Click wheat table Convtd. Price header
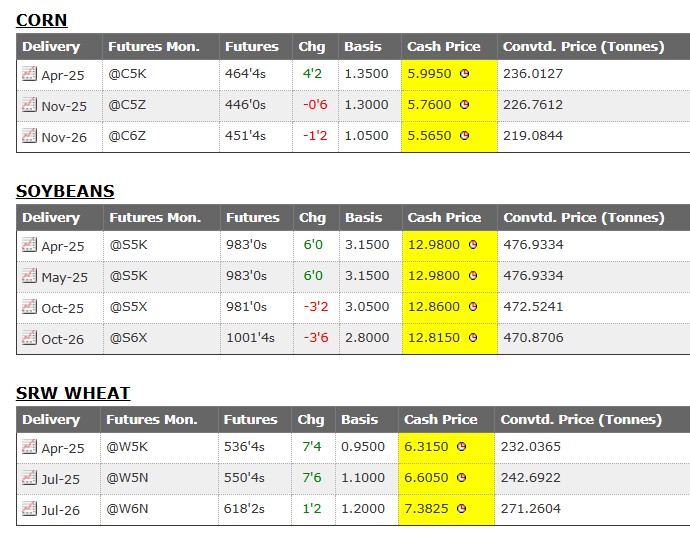This screenshot has width=690, height=541. (x=581, y=419)
